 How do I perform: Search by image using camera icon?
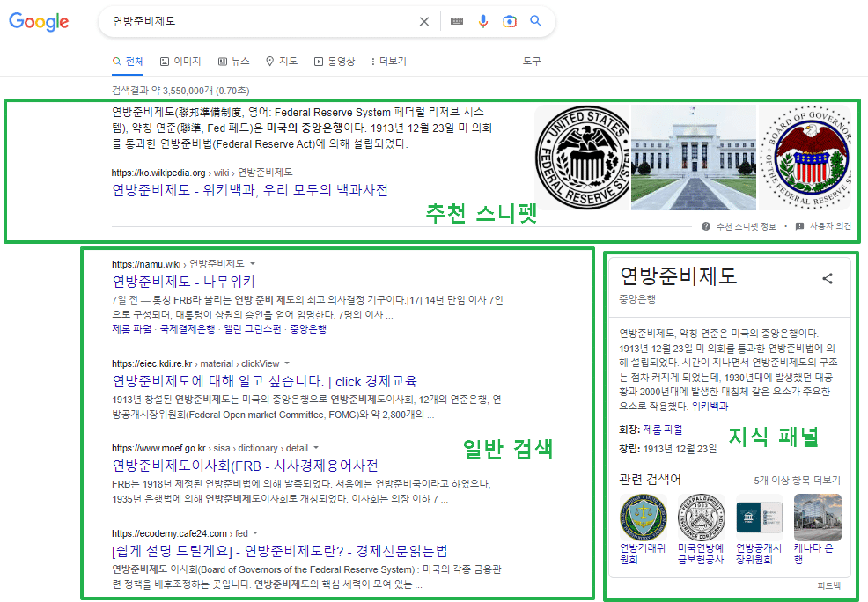tap(510, 22)
